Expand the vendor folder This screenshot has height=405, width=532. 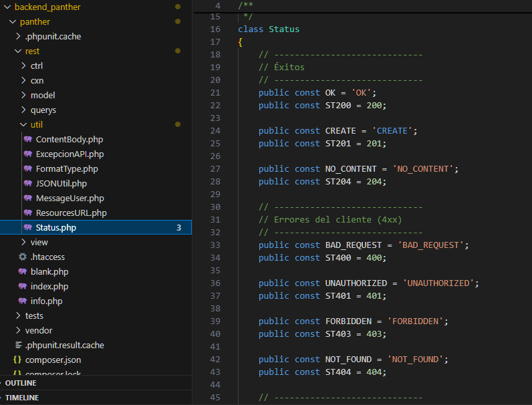(x=18, y=330)
